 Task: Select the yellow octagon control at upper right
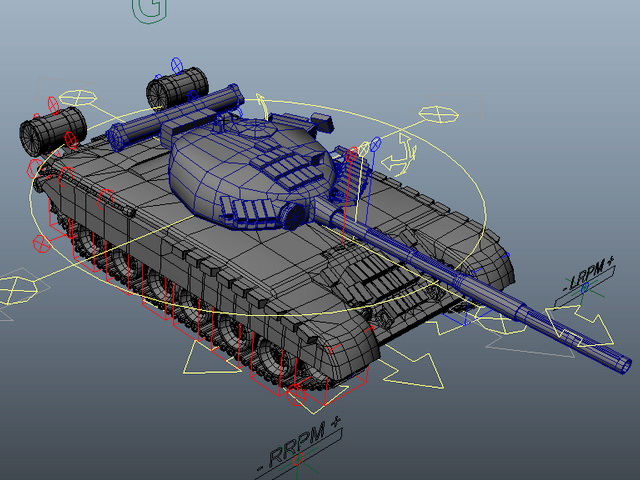(x=439, y=114)
